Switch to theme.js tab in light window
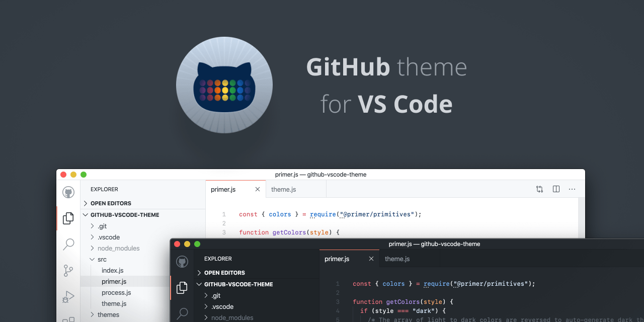644x322 pixels. pos(296,189)
